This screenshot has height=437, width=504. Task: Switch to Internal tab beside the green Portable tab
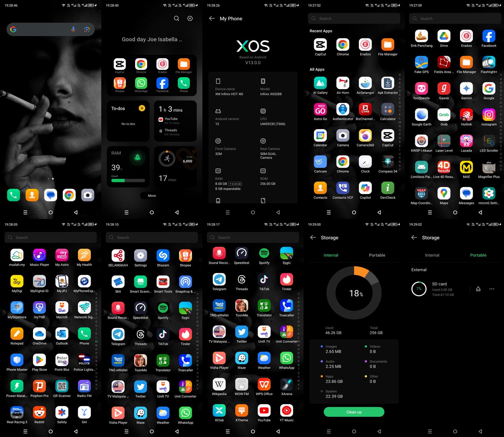(x=432, y=255)
